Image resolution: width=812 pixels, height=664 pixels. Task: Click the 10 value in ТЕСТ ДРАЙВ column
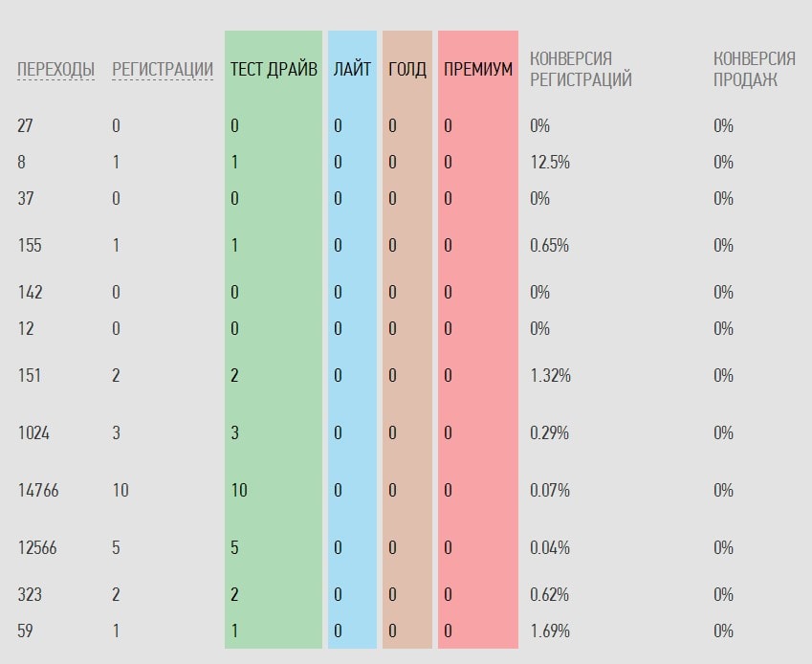(x=238, y=490)
